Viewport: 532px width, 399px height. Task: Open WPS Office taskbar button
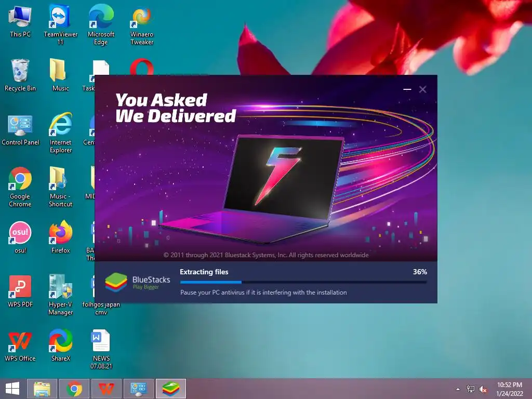pos(106,389)
